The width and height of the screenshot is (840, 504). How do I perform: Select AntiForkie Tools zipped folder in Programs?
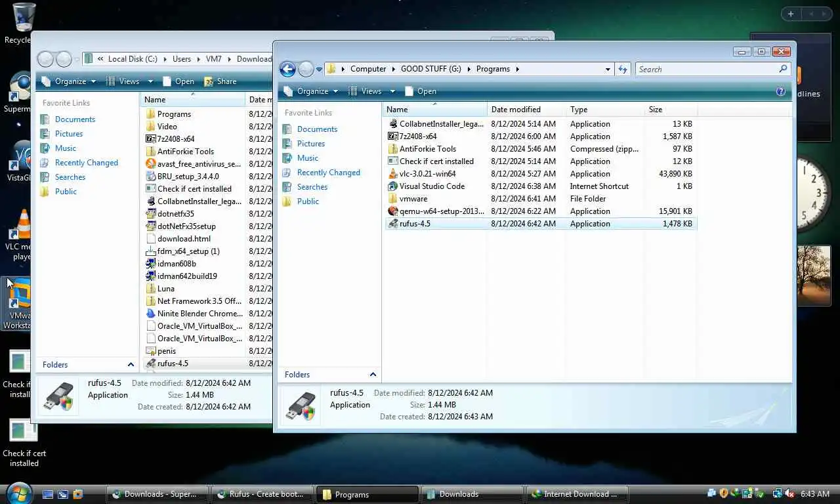[392, 149]
